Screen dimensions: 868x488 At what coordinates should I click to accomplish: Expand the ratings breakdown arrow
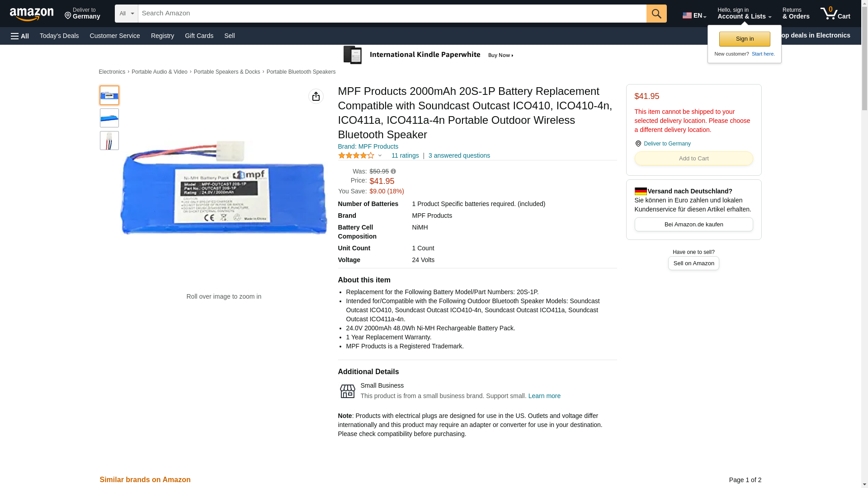[380, 155]
